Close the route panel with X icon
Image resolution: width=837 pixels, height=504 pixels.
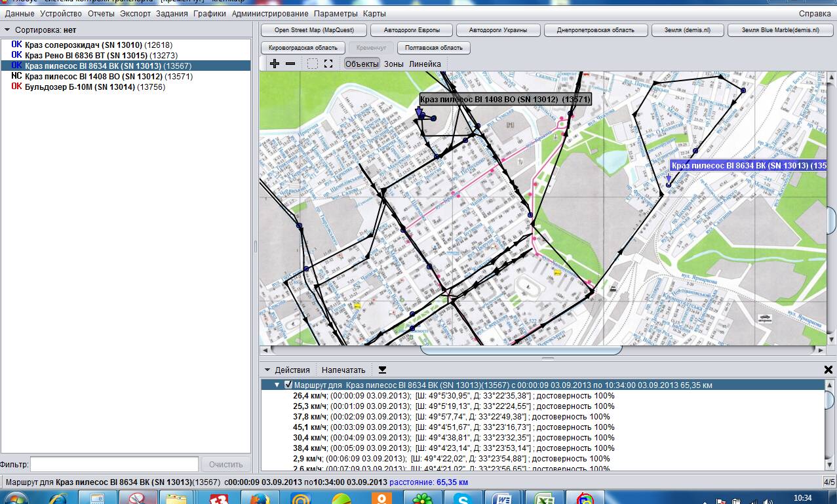pyautogui.click(x=828, y=370)
